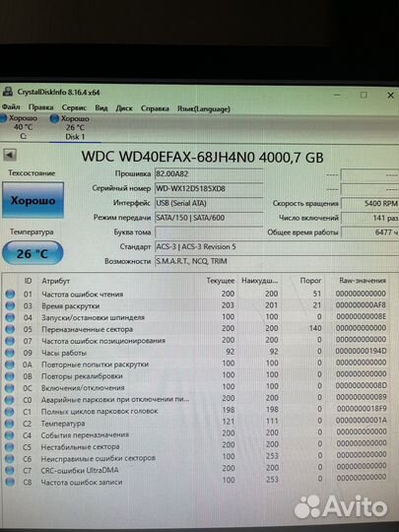Click status icon for attribute 0A
Screen dimensions: 399x532
(x=10, y=365)
